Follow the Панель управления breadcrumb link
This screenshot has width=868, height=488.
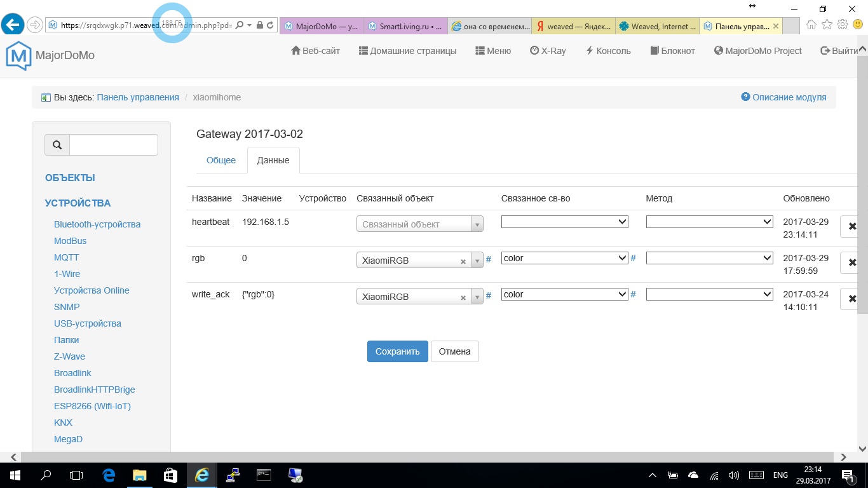coord(138,97)
